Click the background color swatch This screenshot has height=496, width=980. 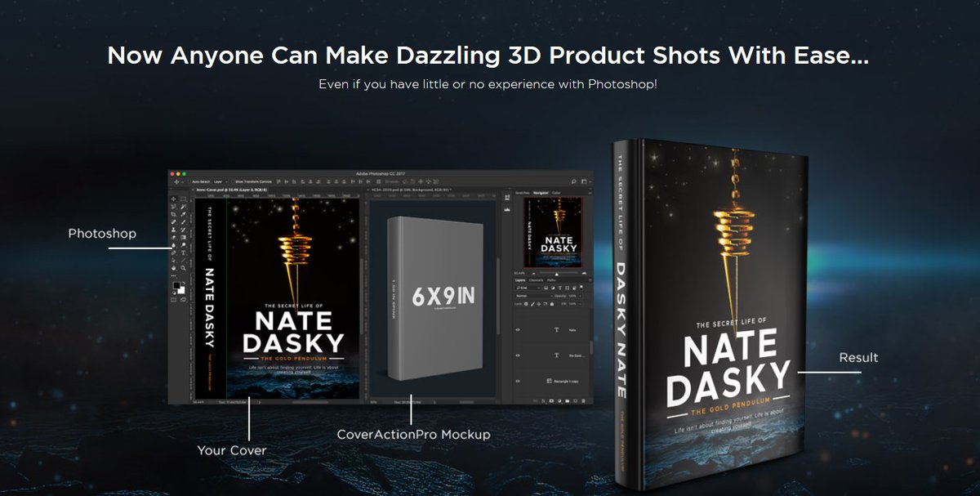pos(182,291)
